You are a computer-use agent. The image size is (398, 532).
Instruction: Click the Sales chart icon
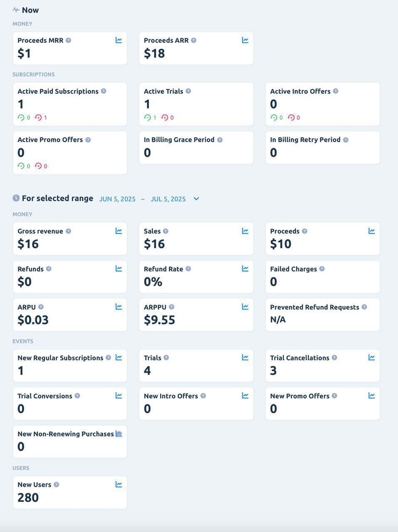[245, 231]
